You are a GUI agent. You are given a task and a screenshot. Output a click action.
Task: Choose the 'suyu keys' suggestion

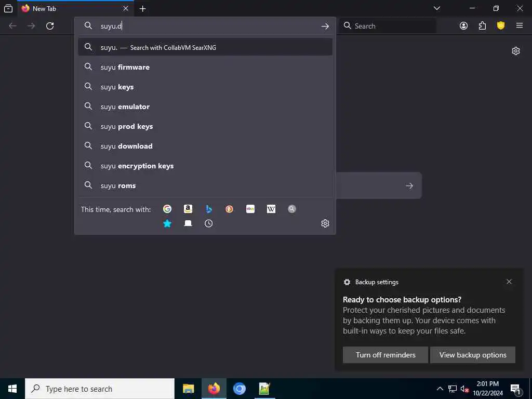click(x=205, y=87)
